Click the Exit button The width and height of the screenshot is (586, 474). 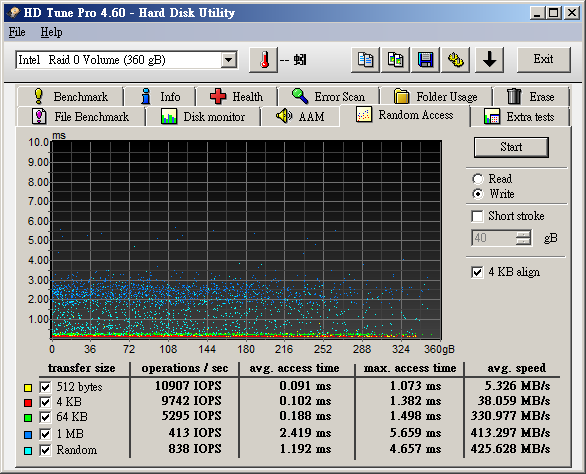[x=543, y=59]
